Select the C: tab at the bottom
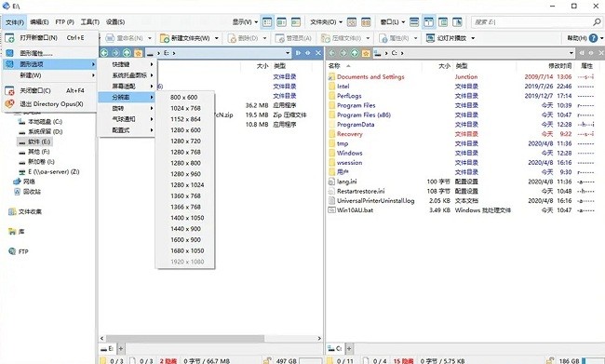 [334, 348]
